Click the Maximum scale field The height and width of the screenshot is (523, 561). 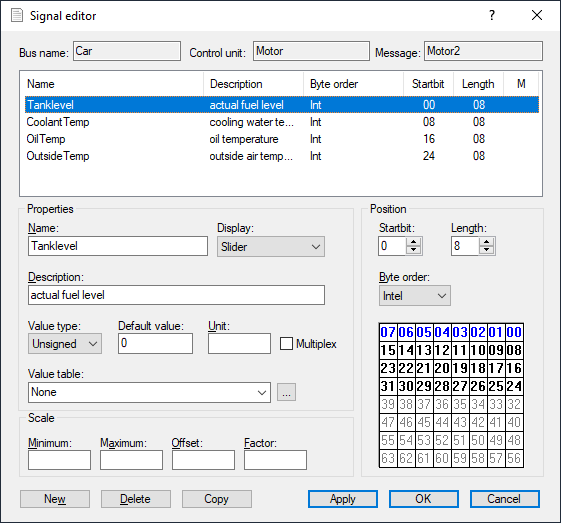(131, 460)
